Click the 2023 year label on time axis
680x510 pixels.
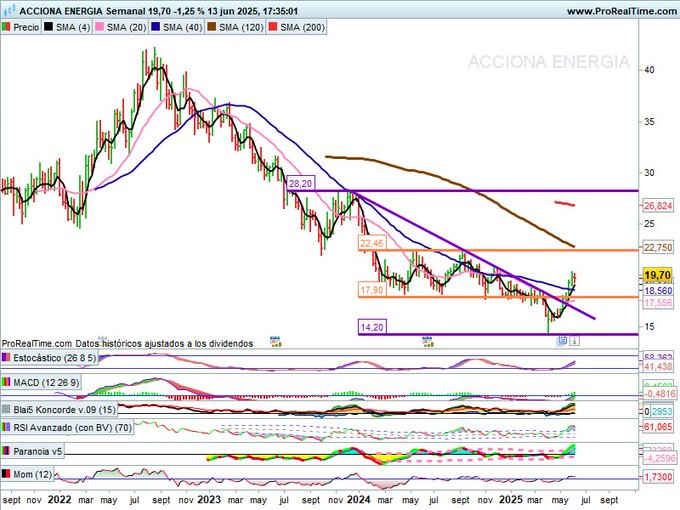tap(209, 500)
